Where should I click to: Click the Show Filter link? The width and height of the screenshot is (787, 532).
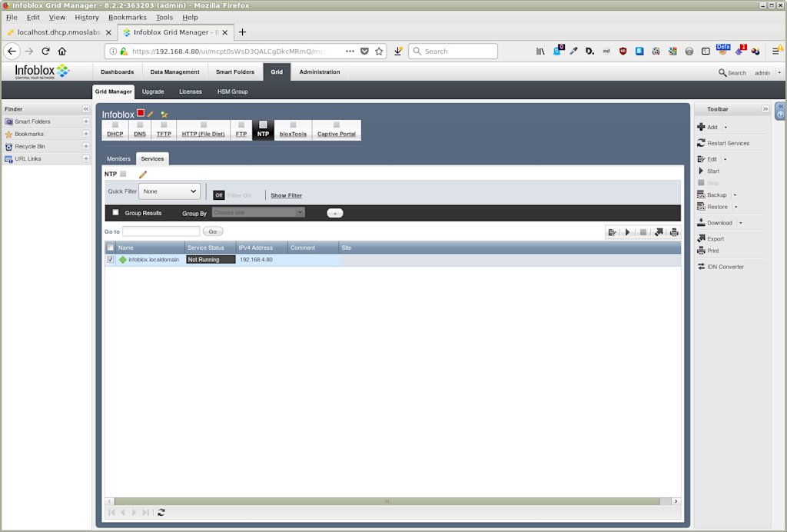(x=287, y=196)
